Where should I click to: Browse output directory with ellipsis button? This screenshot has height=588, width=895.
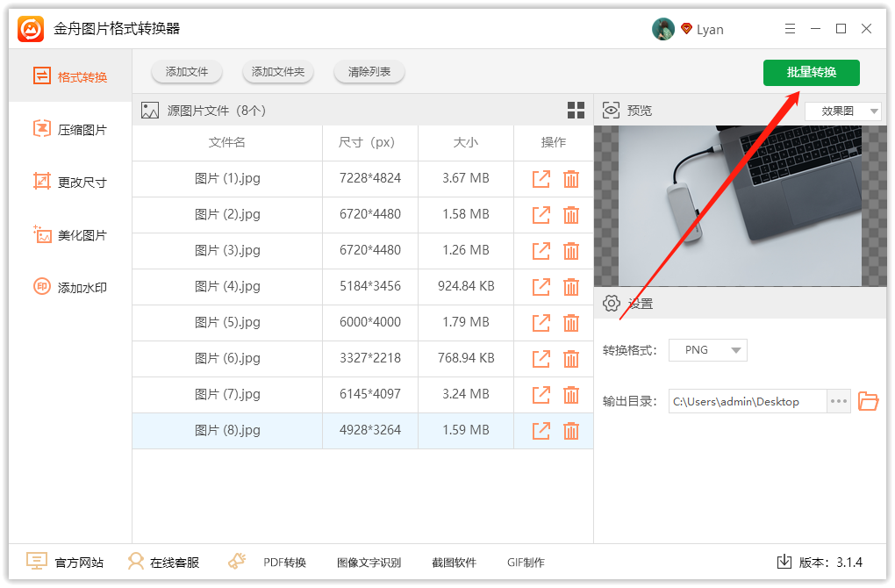[839, 401]
